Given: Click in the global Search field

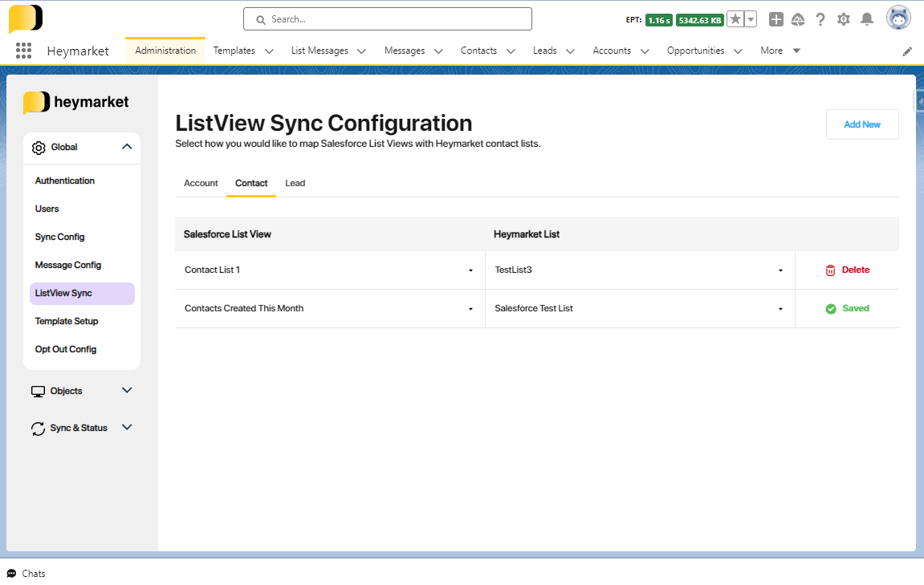Looking at the screenshot, I should click(x=388, y=18).
